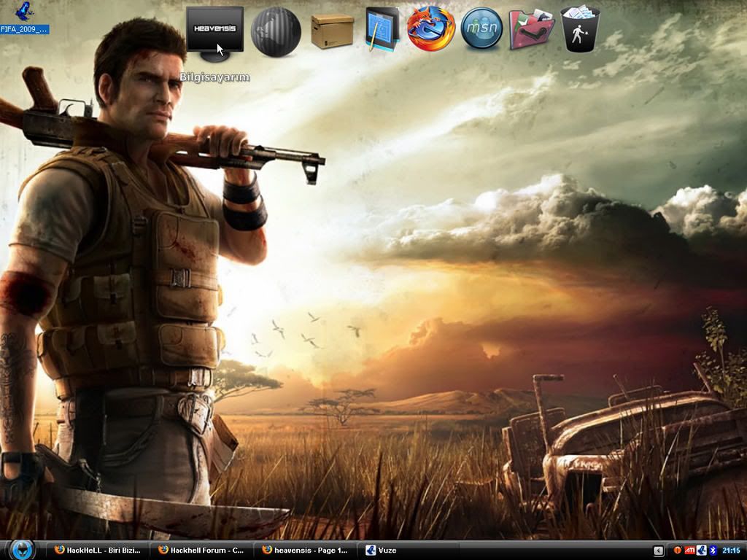
Task: Open the red folder dock icon
Action: tap(531, 29)
